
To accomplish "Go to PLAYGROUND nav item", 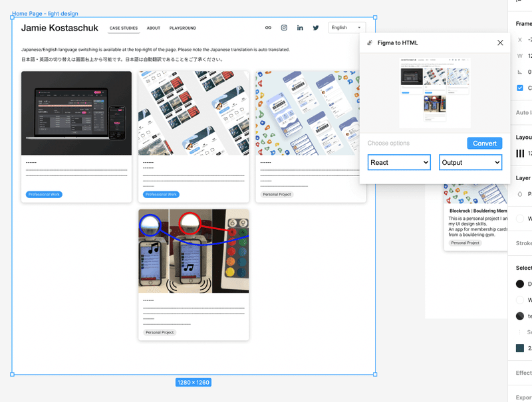I will 182,28.
